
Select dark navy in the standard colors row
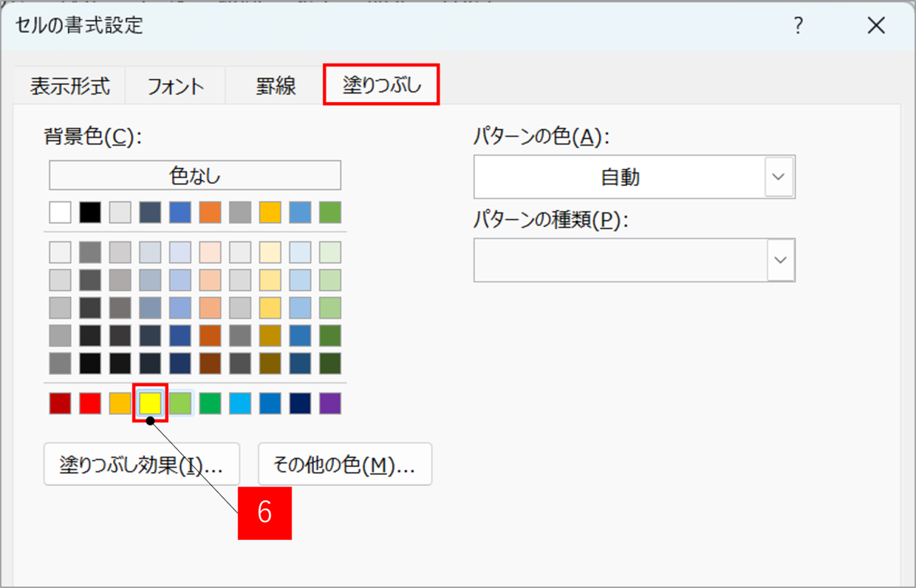coord(300,403)
